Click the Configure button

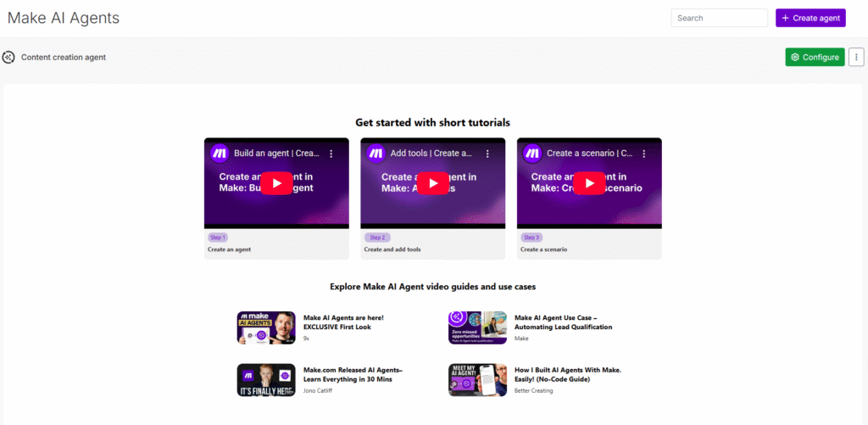point(815,58)
